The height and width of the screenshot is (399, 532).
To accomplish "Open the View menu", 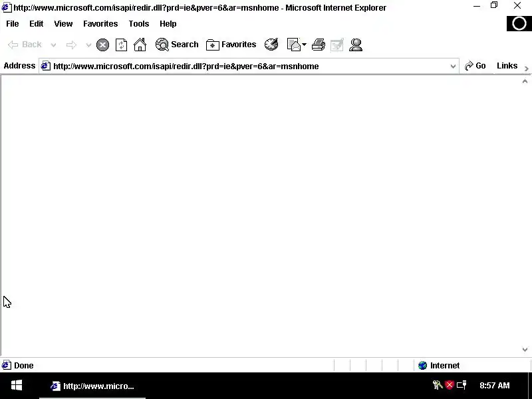I will pyautogui.click(x=63, y=24).
